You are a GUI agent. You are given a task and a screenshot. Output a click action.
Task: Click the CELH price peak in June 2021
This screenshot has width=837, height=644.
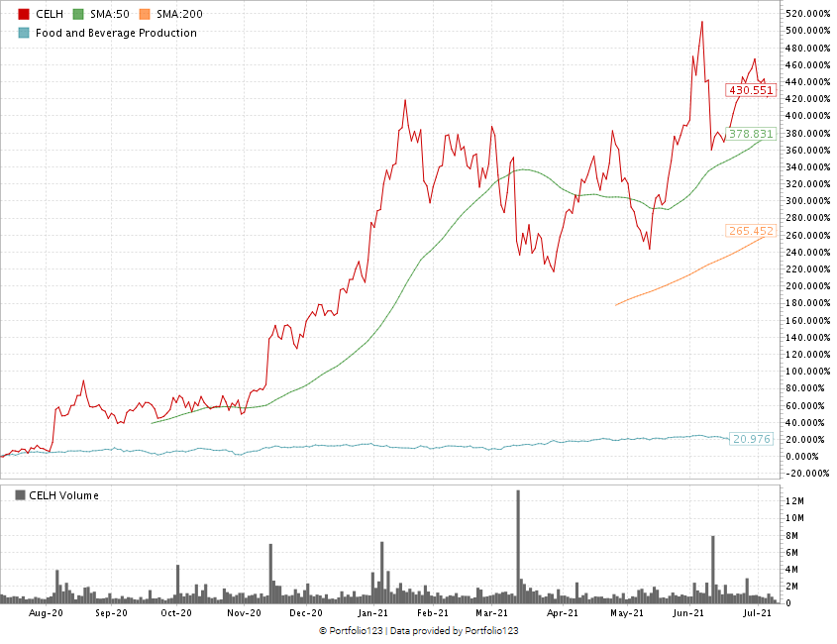pyautogui.click(x=701, y=23)
